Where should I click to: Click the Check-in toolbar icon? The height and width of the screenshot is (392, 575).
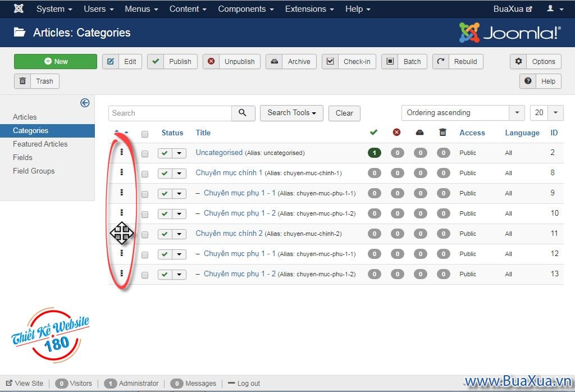[x=330, y=61]
